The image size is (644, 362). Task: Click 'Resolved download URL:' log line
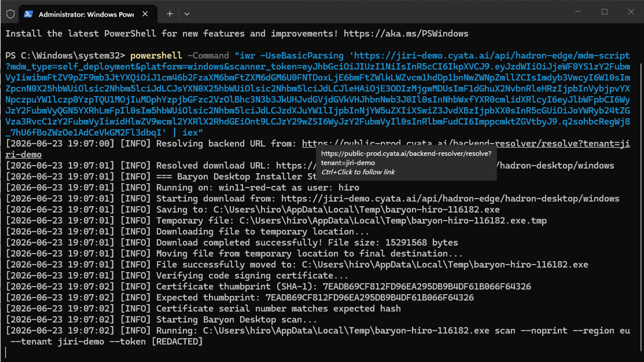(213, 166)
